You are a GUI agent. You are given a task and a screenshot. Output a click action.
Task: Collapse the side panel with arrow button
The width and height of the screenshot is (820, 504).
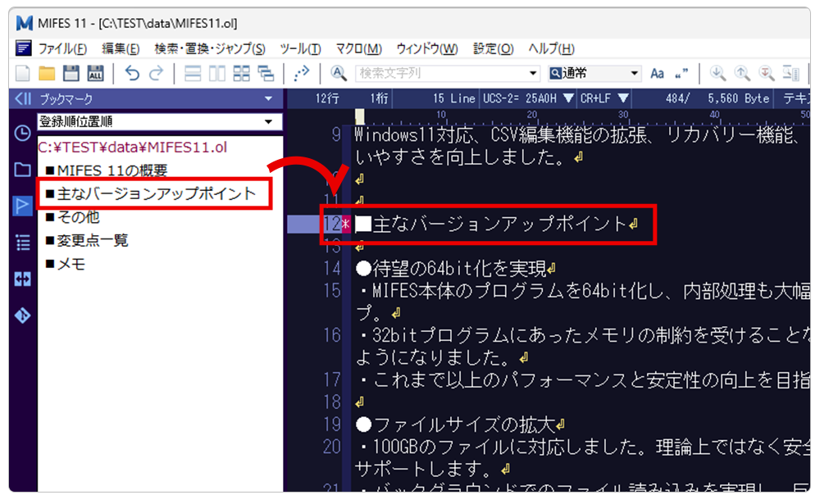23,98
